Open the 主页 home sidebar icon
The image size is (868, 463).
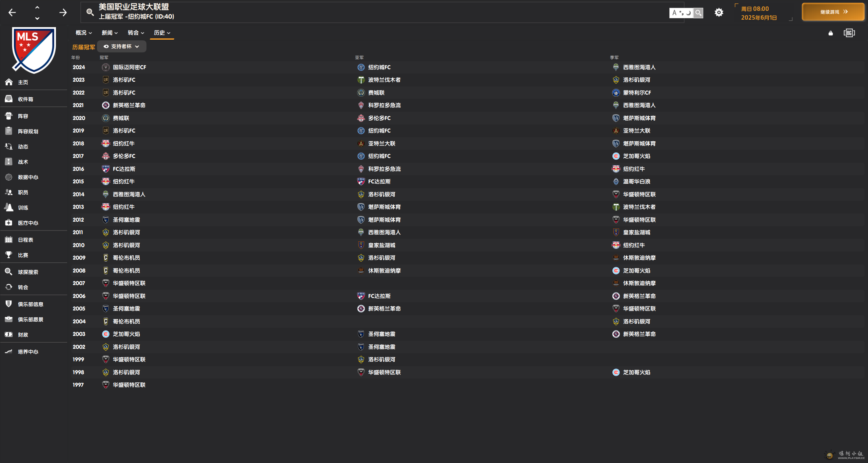[x=9, y=82]
